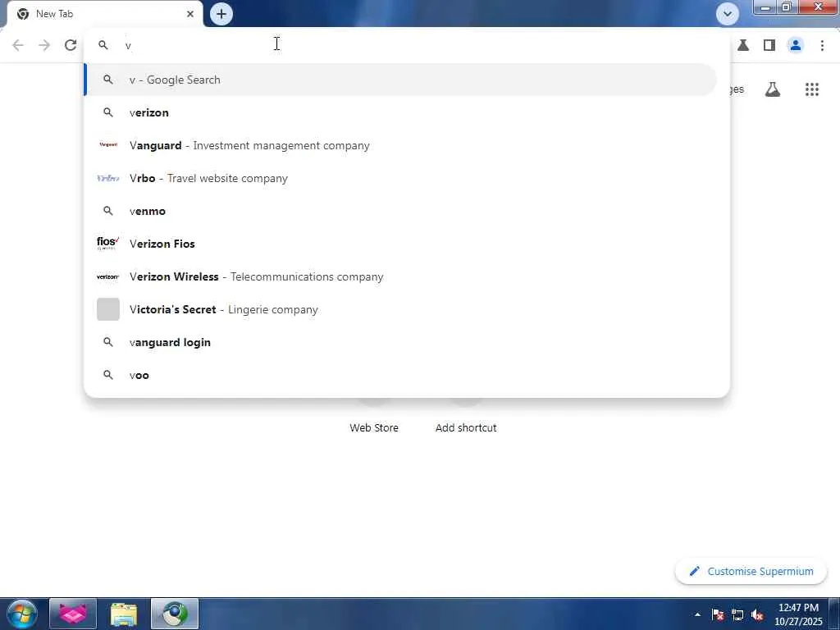Viewport: 840px width, 630px height.
Task: Select the Verizon Wireless suggestion
Action: [400, 276]
